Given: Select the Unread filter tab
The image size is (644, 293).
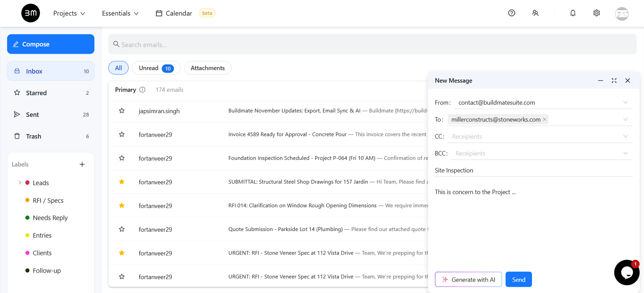Looking at the screenshot, I should (156, 68).
